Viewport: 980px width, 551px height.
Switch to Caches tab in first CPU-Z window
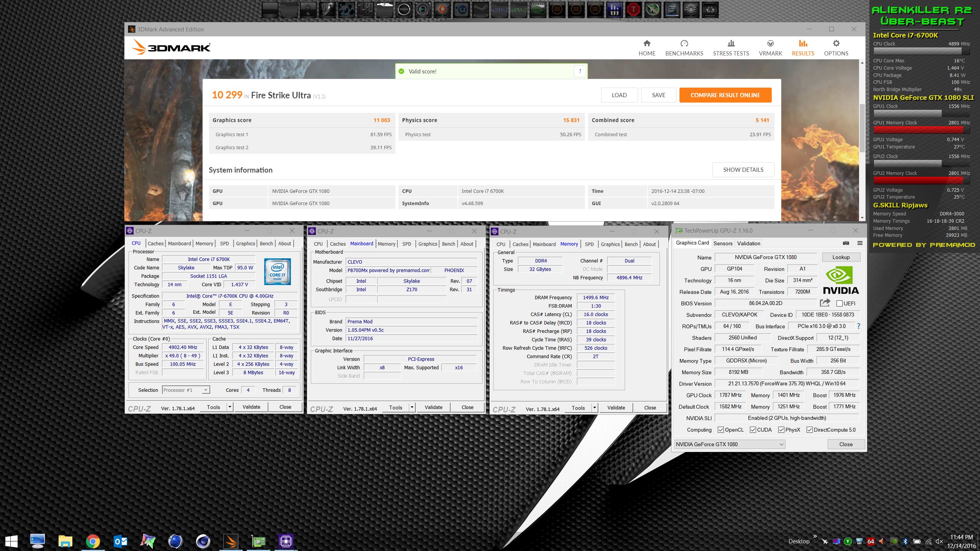(x=155, y=243)
